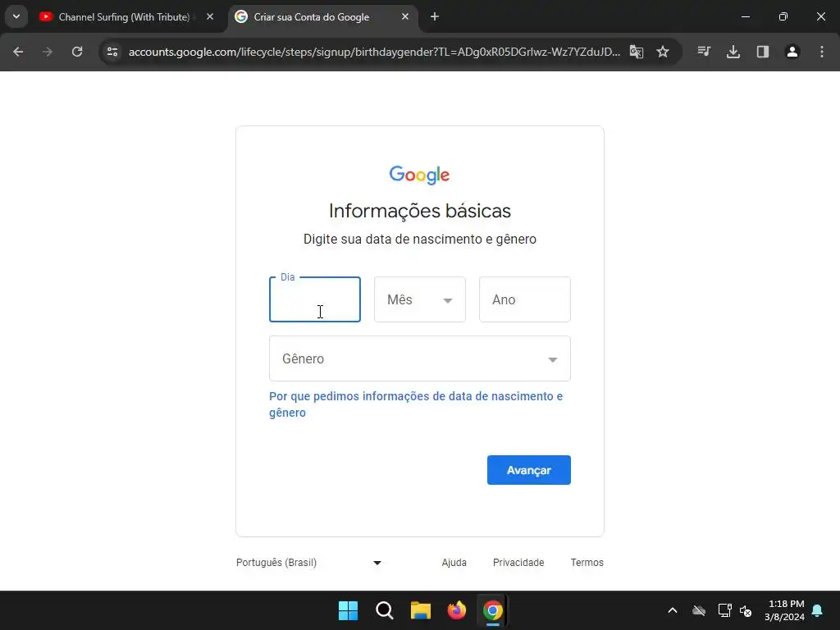Show hidden system tray icons
This screenshot has height=630, width=840.
[x=673, y=610]
